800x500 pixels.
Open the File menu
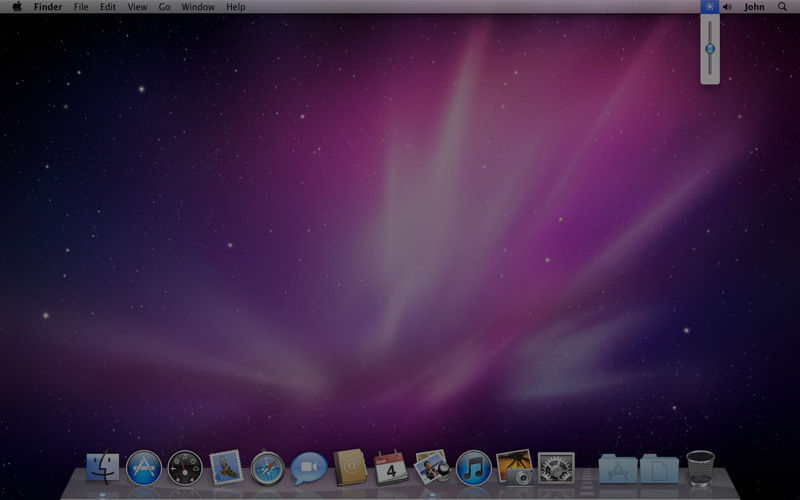(81, 7)
